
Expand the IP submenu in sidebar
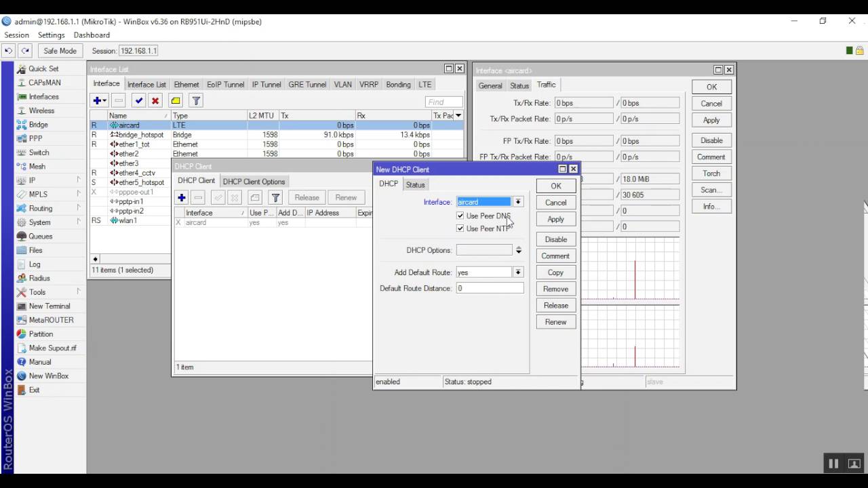tap(79, 180)
